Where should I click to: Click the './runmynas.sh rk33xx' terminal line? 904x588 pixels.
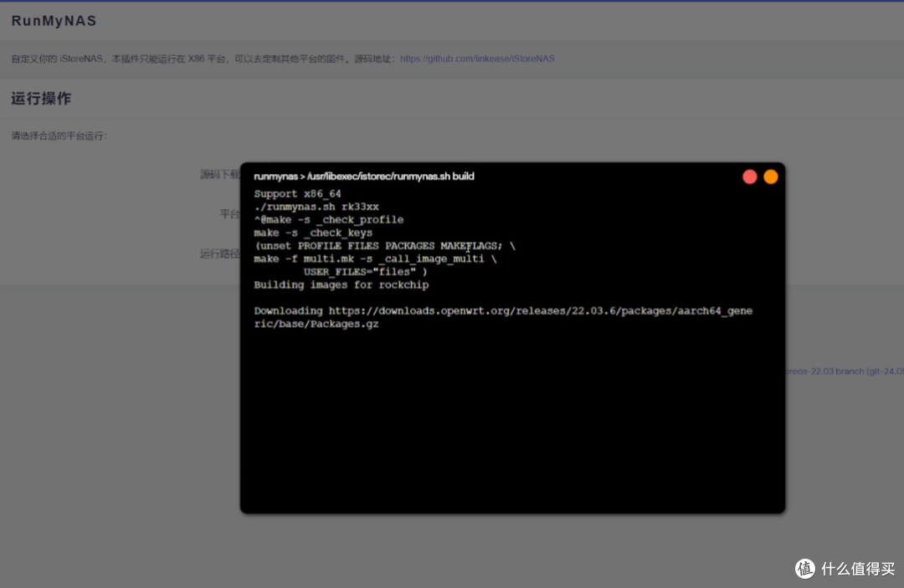click(316, 207)
